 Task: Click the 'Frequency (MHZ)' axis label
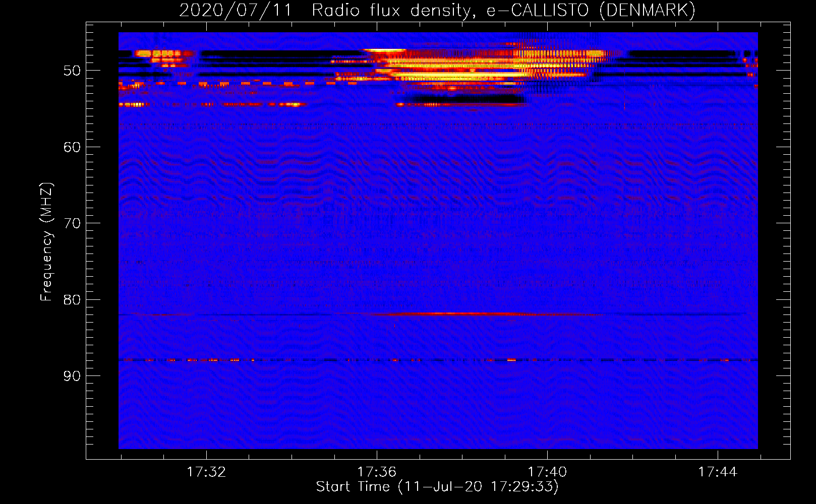pyautogui.click(x=46, y=242)
